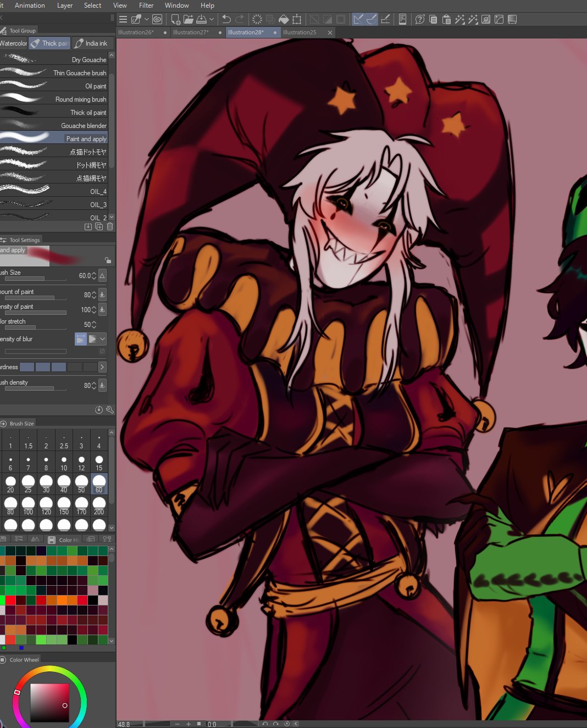Viewport: 587px width, 728px height.
Task: Open brush density dynamics button
Action: point(102,385)
